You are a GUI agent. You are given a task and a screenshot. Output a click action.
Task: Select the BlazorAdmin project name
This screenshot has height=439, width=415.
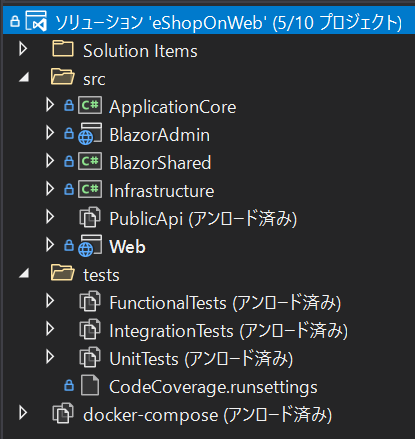click(160, 135)
